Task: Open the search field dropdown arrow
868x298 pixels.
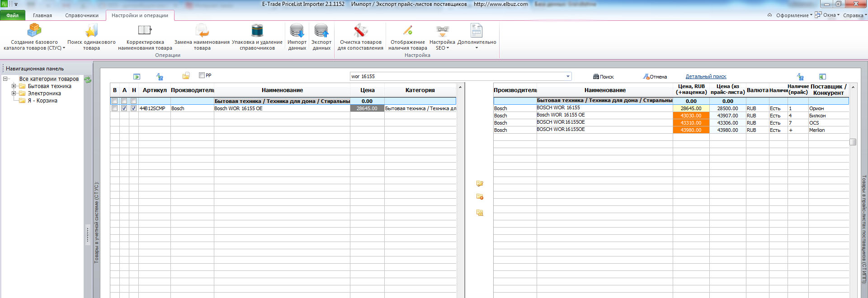Action: click(x=568, y=76)
